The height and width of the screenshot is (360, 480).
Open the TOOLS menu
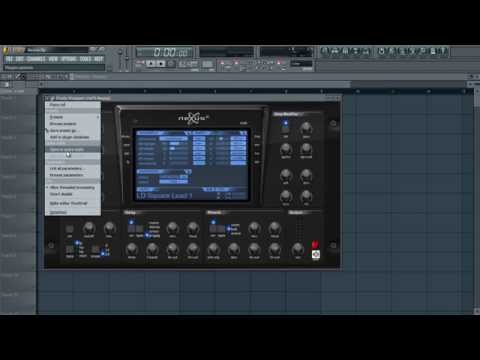point(85,59)
